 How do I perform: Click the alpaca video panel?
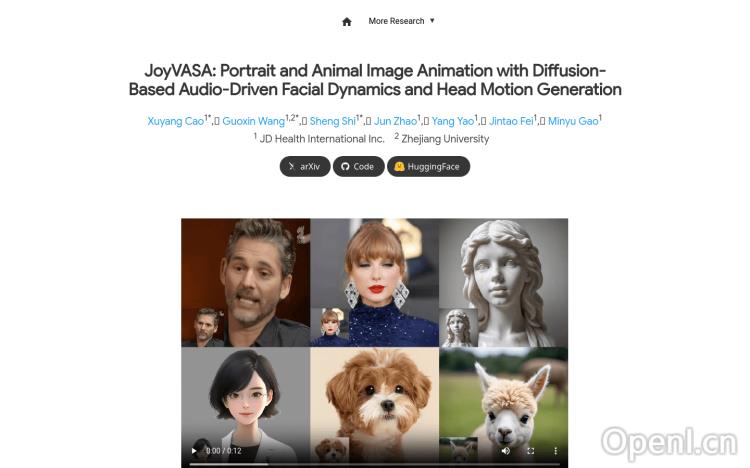(504, 400)
